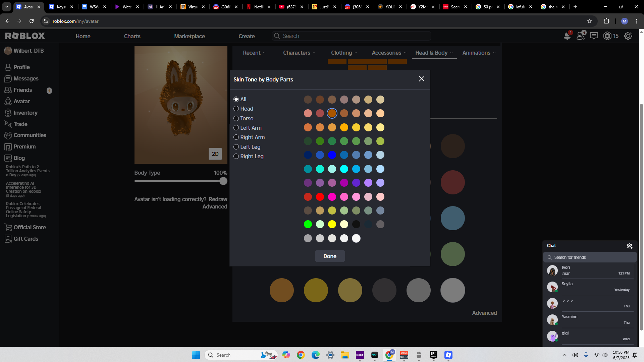
Task: Open the Blog sidebar icon
Action: pos(8,158)
